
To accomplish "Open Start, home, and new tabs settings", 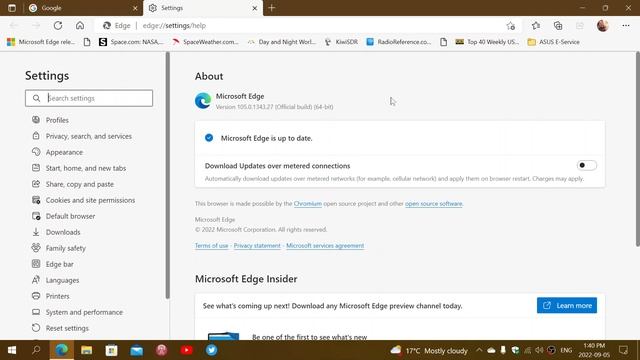I will 79,168.
